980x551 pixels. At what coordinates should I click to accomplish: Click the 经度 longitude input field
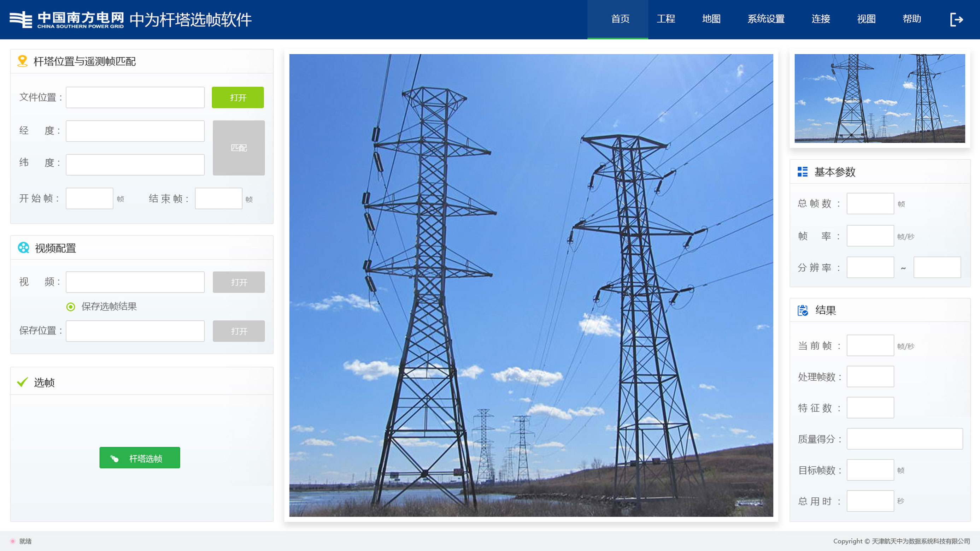tap(135, 131)
